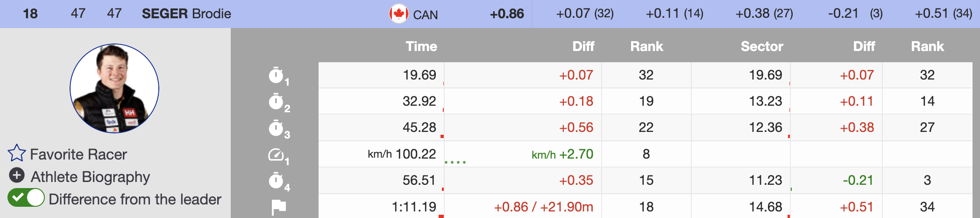Viewport: 980px width, 218px height.
Task: Click the 100.22 km/h speed value
Action: pos(415,154)
